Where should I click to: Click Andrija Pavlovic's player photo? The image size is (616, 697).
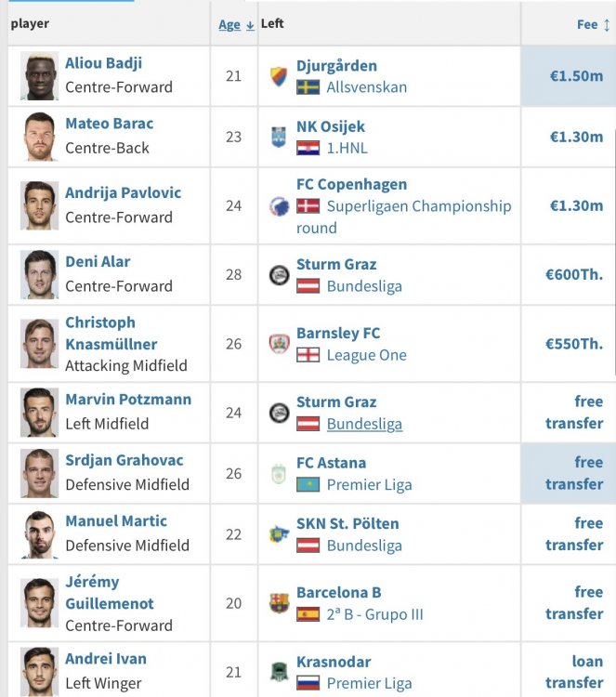point(40,205)
